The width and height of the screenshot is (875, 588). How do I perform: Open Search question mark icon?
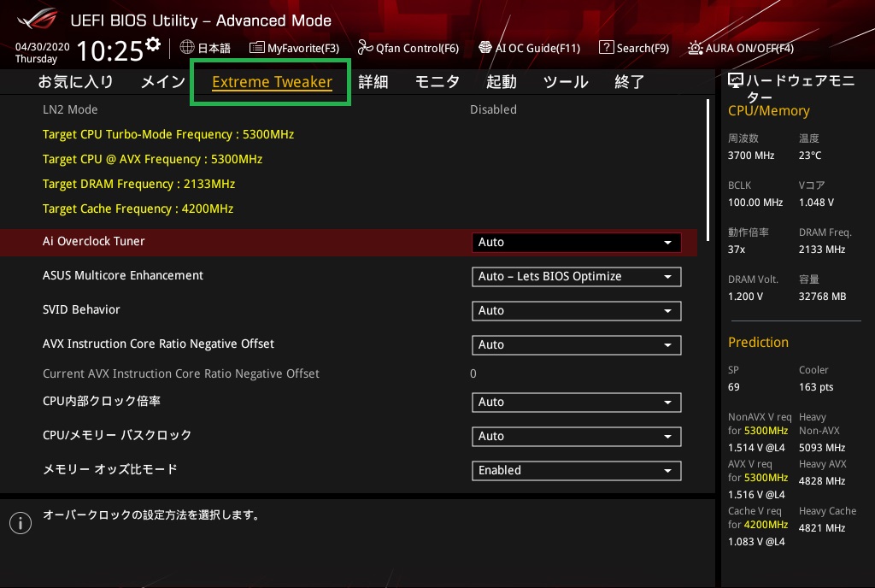pyautogui.click(x=606, y=47)
